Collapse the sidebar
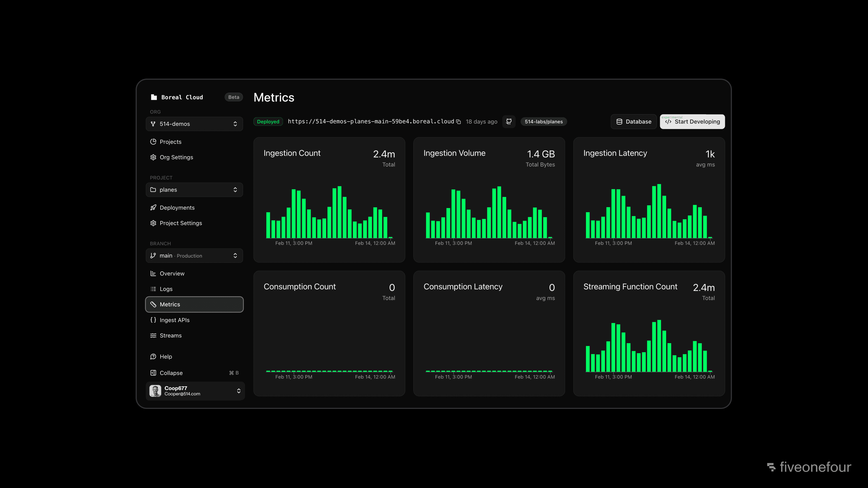 point(171,373)
